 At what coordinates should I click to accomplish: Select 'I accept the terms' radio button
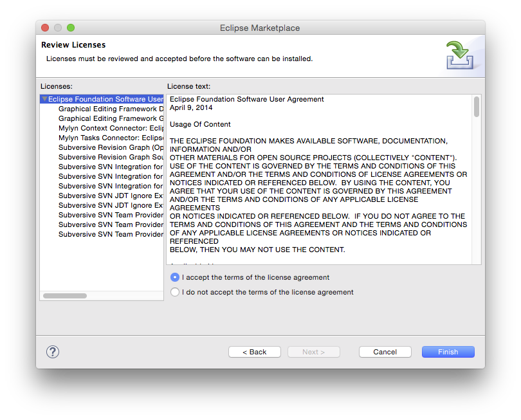175,277
